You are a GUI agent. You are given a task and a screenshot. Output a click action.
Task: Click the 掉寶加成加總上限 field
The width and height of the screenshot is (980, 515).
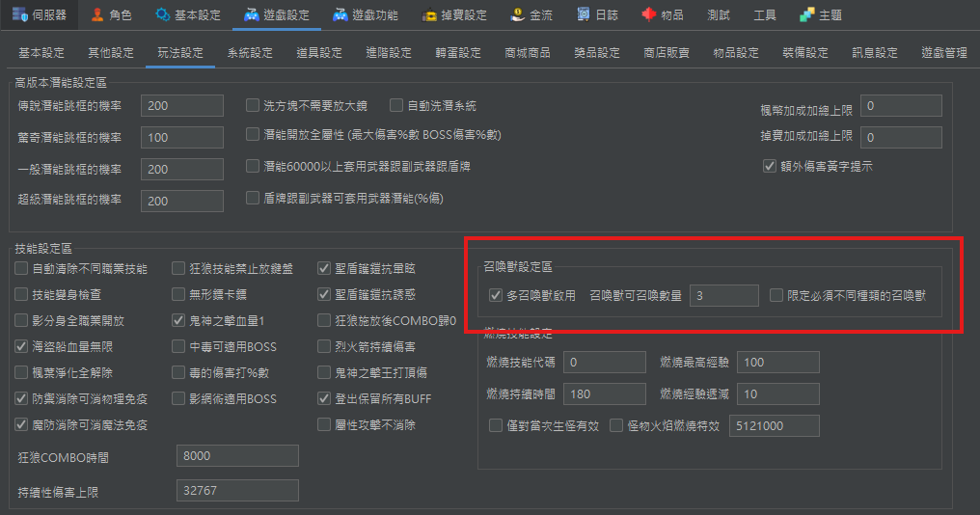click(901, 138)
